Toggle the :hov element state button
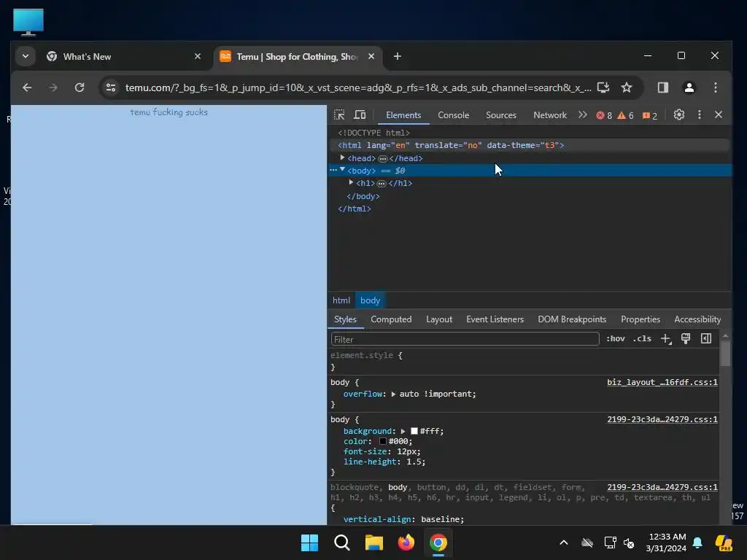 click(x=616, y=338)
